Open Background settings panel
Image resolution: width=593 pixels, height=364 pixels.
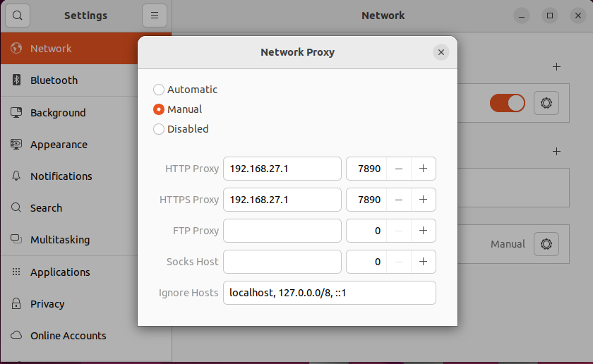(58, 113)
